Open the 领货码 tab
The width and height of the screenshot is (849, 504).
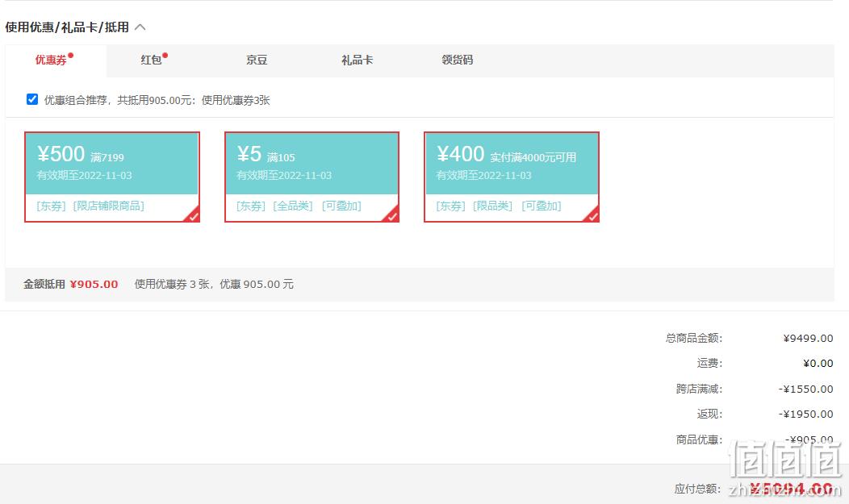point(457,60)
